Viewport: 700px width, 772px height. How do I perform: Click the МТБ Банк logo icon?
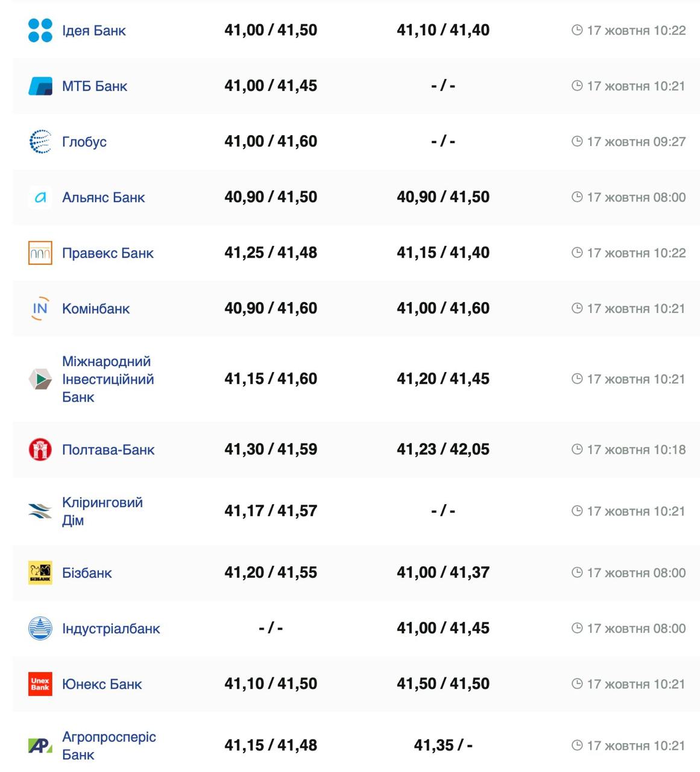point(40,86)
